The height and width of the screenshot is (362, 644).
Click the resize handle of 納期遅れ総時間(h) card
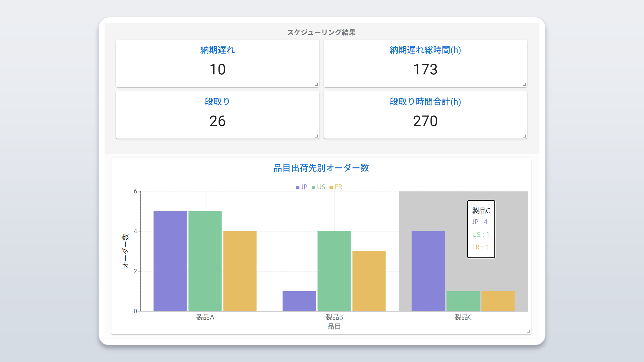[x=524, y=84]
